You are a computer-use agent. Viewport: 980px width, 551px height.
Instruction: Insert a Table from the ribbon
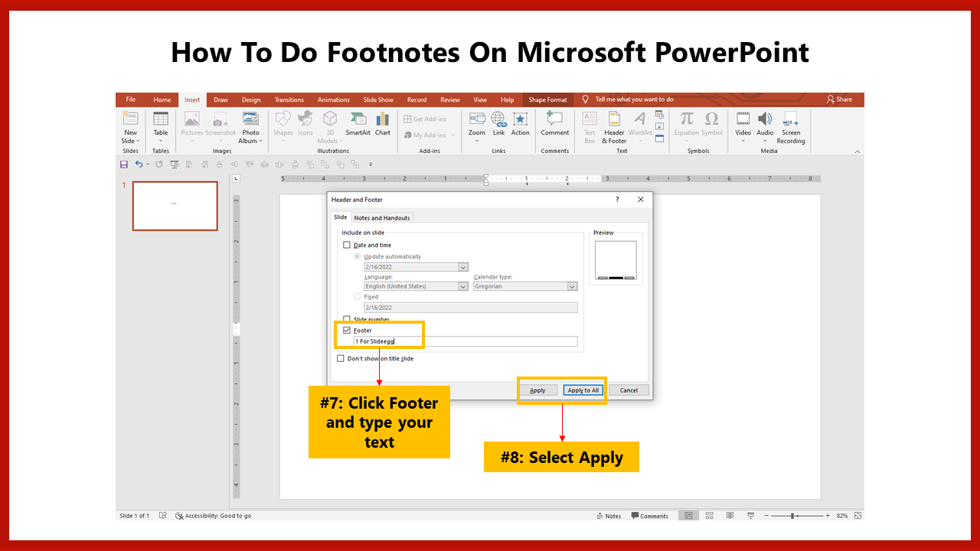click(161, 127)
